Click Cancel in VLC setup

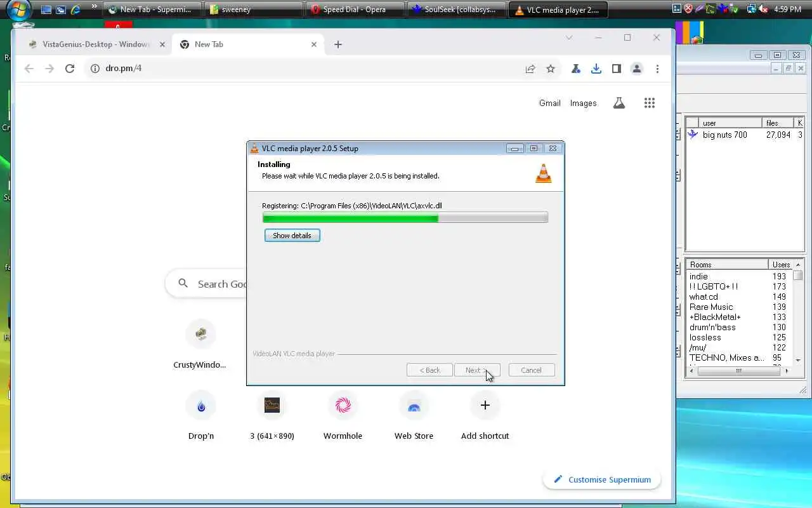531,370
